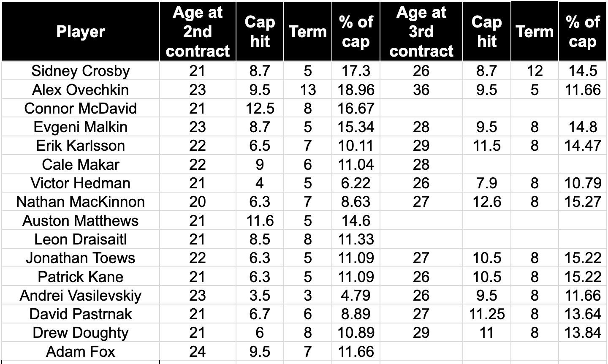The width and height of the screenshot is (608, 364).
Task: Click the Auston Matthews cell
Action: tap(80, 220)
